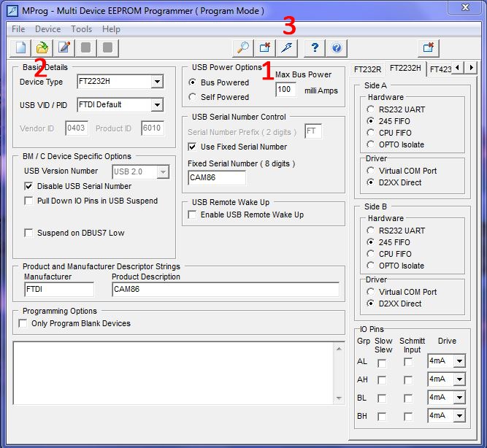Toggle Disable USB Serial Number checkbox
Image resolution: width=487 pixels, height=448 pixels.
point(28,186)
